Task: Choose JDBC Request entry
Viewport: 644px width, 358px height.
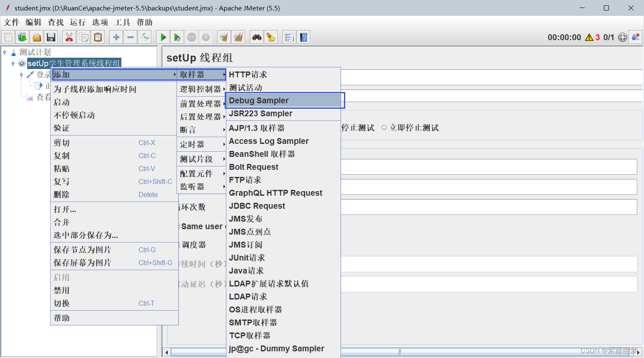Action: [x=284, y=206]
